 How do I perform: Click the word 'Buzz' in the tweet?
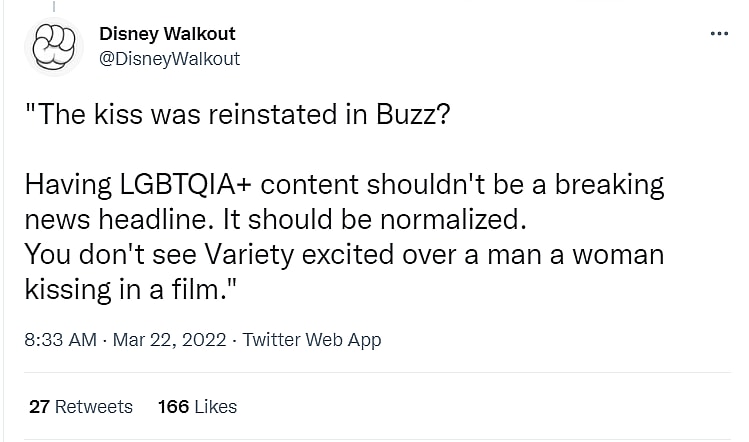click(406, 116)
